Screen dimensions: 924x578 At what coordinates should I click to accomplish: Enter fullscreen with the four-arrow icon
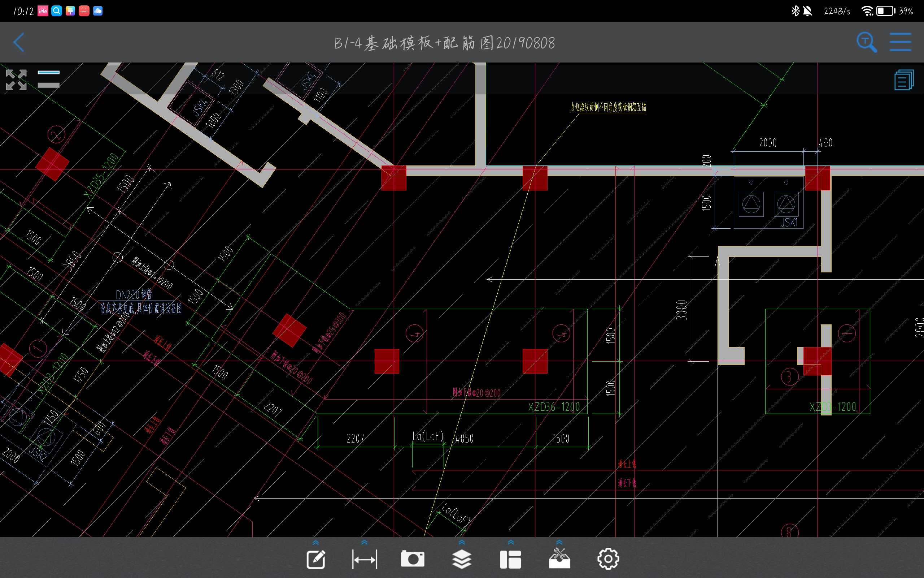click(16, 80)
